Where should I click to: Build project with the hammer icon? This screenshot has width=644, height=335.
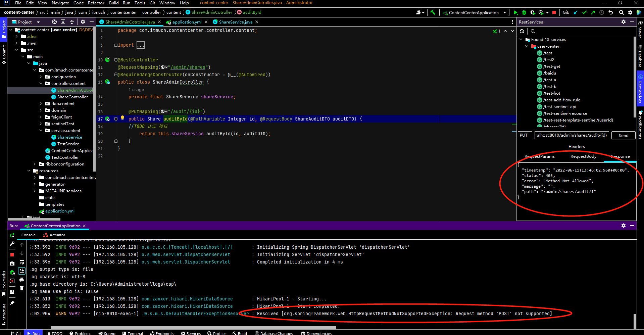pos(433,12)
